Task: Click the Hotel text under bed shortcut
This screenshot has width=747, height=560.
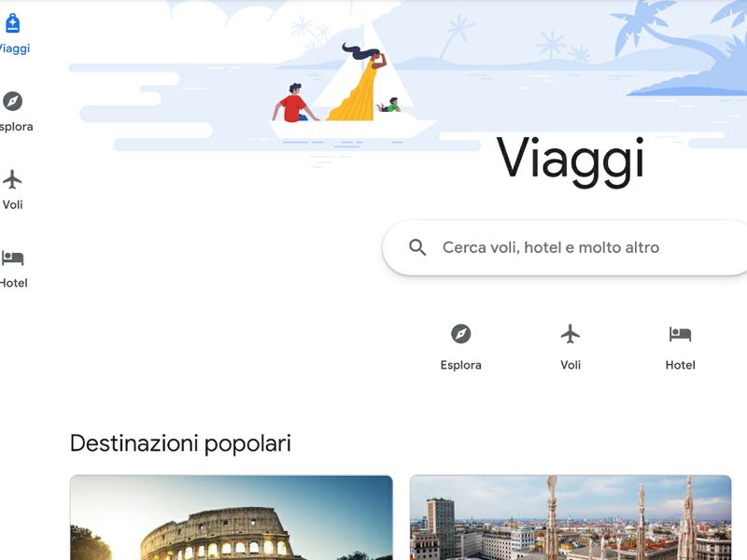Action: click(x=680, y=365)
